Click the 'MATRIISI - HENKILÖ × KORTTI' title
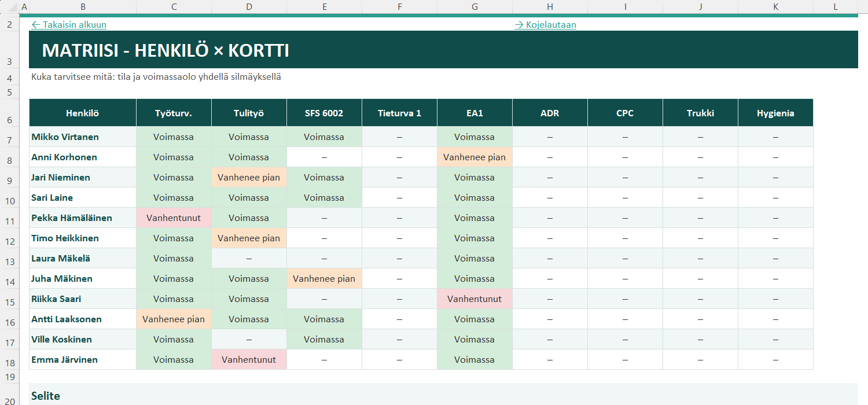Screen dimensions: 868x405 pos(165,50)
